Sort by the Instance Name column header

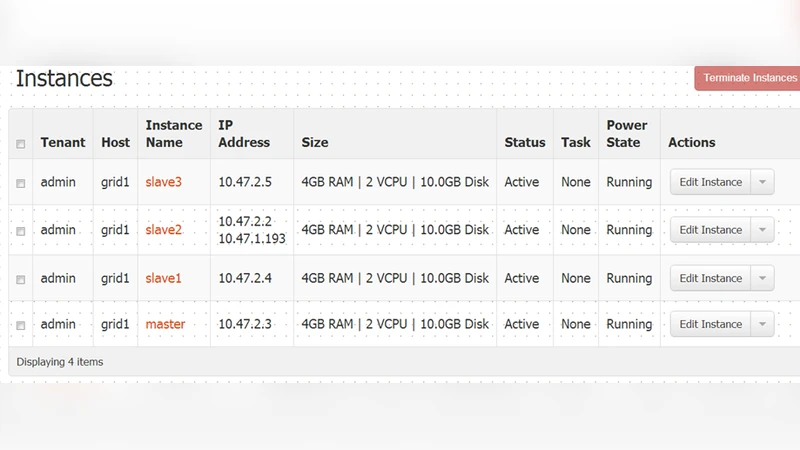point(174,134)
